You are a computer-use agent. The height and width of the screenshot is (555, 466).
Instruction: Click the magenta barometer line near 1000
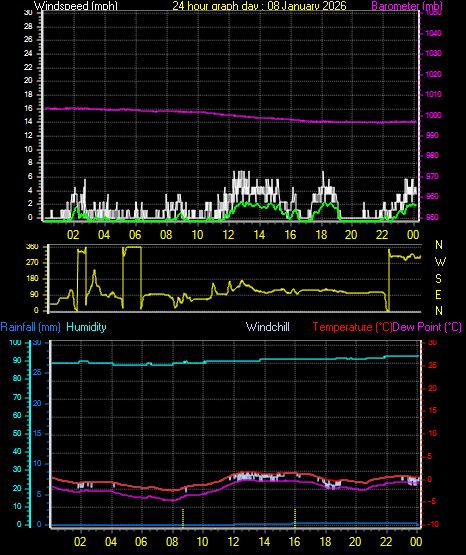(230, 114)
